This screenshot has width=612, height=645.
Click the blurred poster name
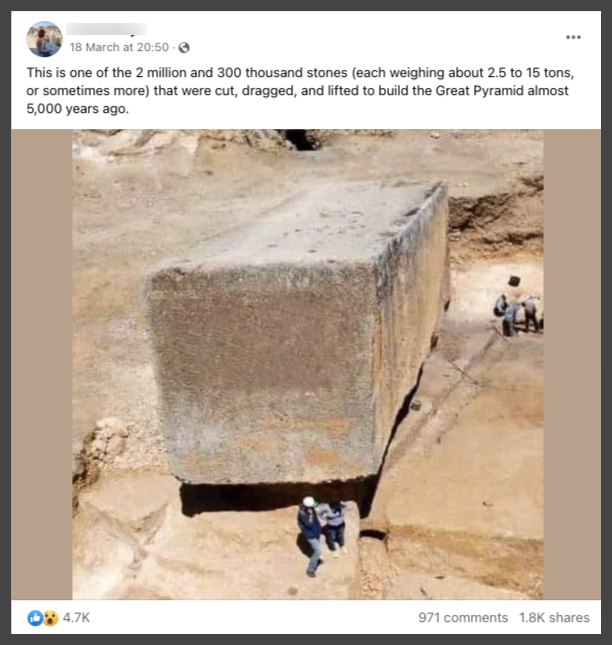click(107, 29)
